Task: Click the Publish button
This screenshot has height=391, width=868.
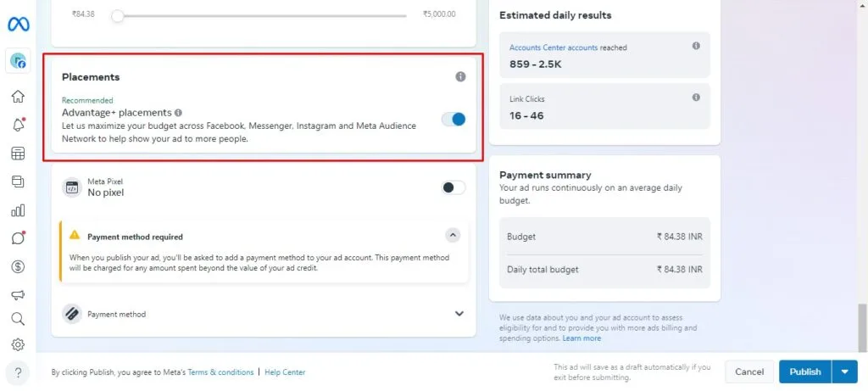Action: [805, 371]
